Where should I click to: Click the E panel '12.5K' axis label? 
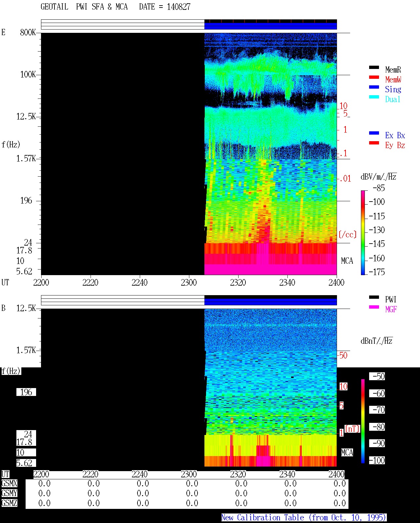tap(26, 116)
